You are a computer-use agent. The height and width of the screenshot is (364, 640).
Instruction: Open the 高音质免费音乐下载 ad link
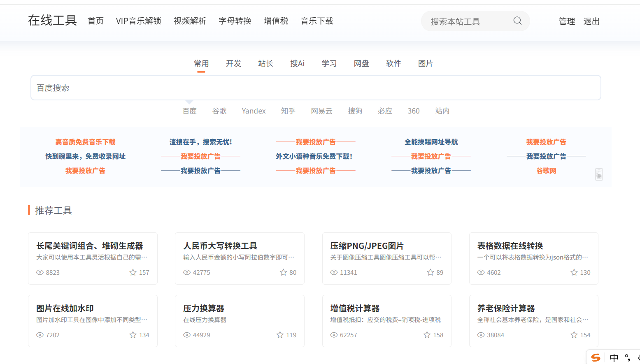85,142
